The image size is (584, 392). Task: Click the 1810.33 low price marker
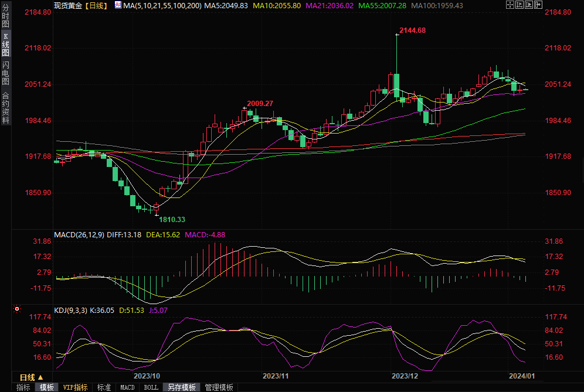pyautogui.click(x=172, y=219)
